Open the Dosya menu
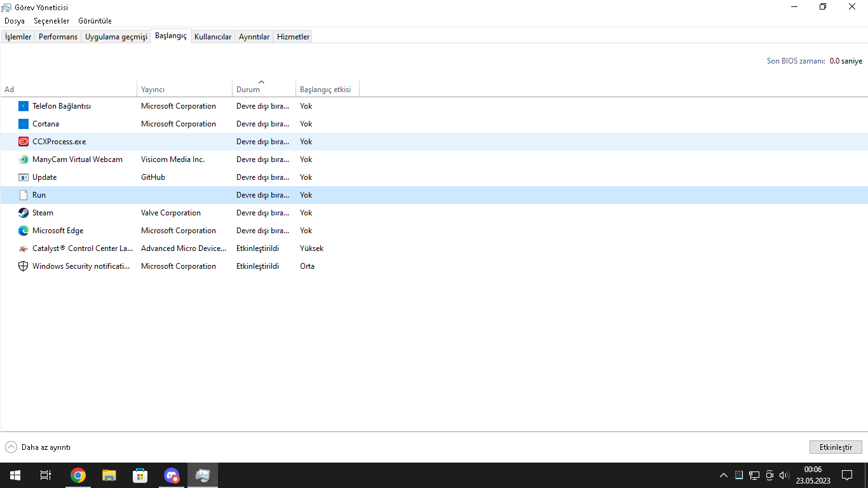Screen dimensions: 868x488 (x=15, y=21)
